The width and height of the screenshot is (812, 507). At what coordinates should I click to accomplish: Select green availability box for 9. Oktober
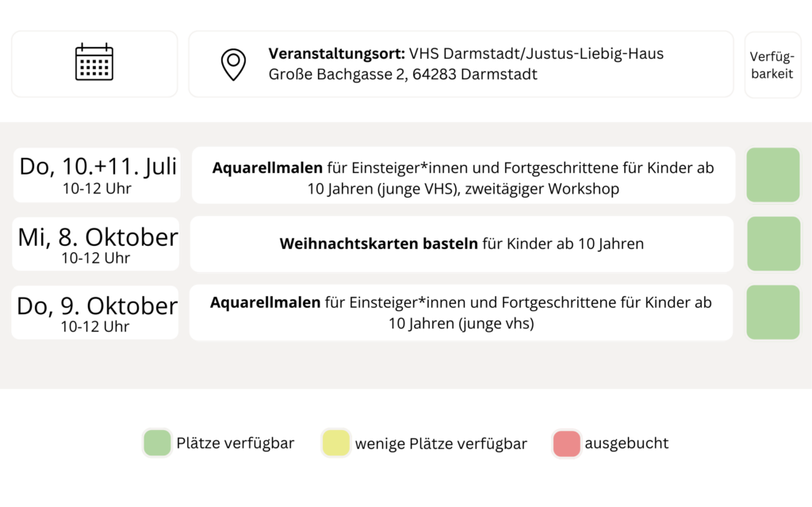click(773, 312)
